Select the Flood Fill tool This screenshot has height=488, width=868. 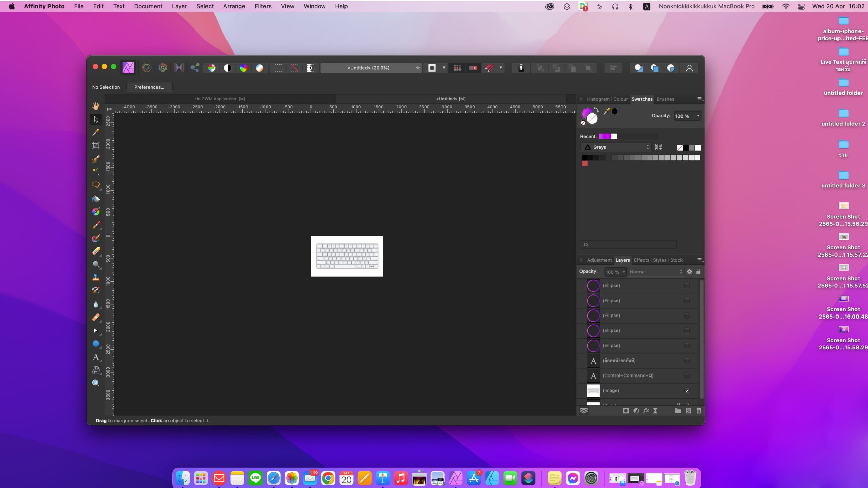pos(96,199)
